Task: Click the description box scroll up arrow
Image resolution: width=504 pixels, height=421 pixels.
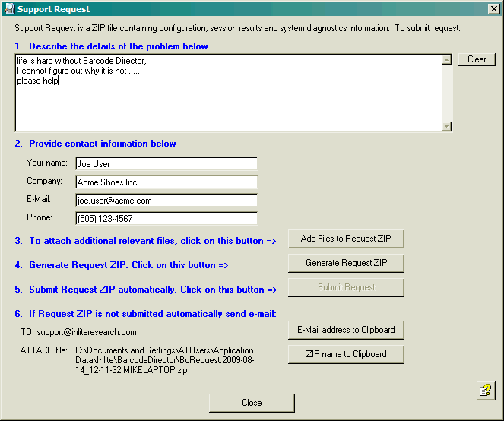Action: [x=446, y=59]
